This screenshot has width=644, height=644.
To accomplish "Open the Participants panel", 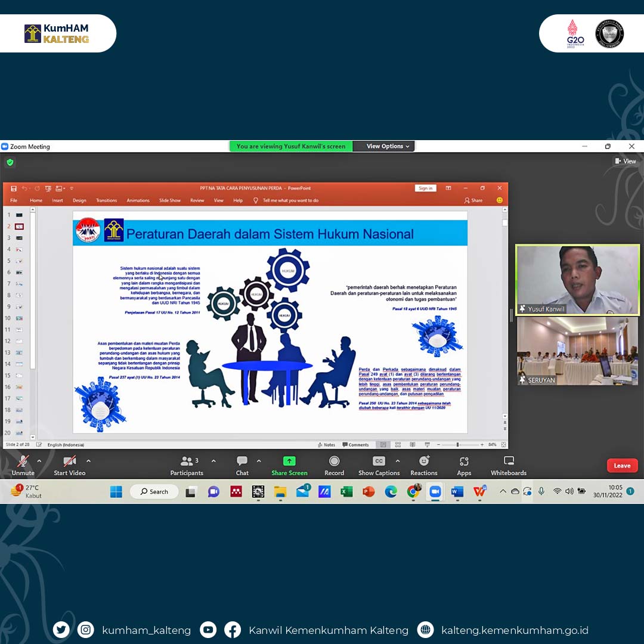I will click(187, 462).
